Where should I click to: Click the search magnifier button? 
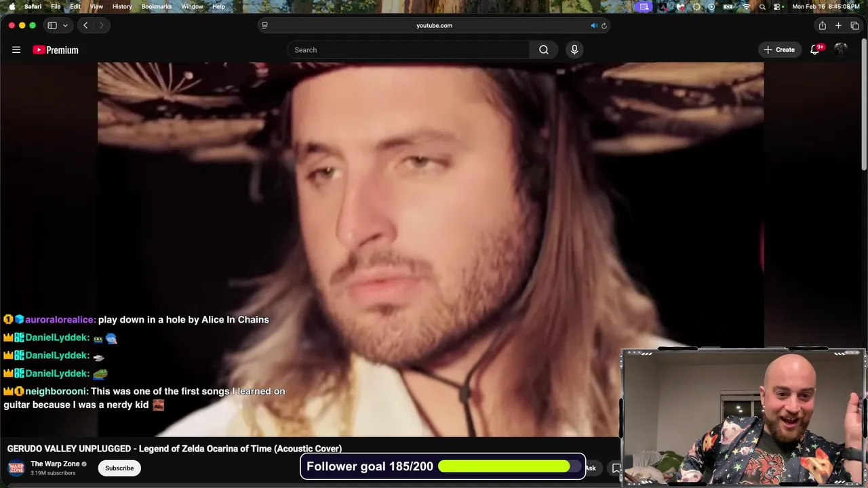[x=544, y=49]
